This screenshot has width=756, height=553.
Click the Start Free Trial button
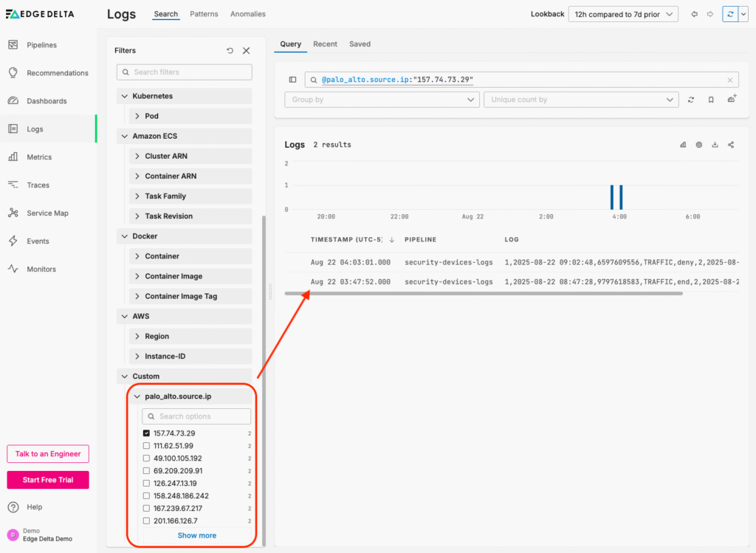(x=48, y=480)
